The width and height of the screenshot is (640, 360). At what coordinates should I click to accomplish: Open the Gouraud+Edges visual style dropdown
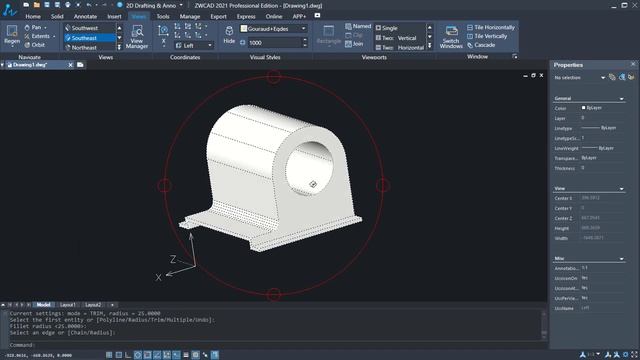tap(273, 29)
